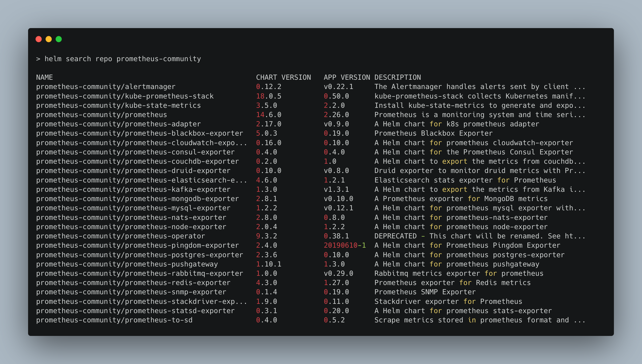Click chart version 18.0.5 of kube-prometheus-stack
Image resolution: width=642 pixels, height=364 pixels.
[269, 96]
